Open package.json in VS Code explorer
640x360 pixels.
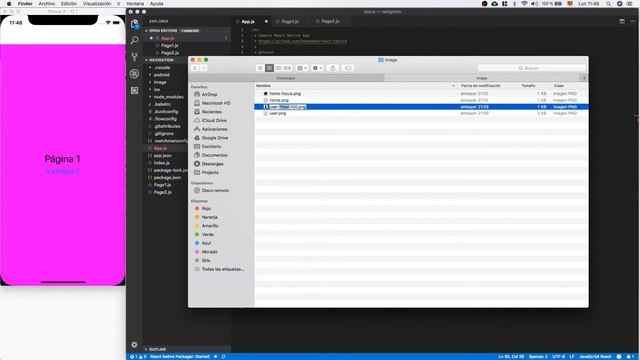click(167, 178)
